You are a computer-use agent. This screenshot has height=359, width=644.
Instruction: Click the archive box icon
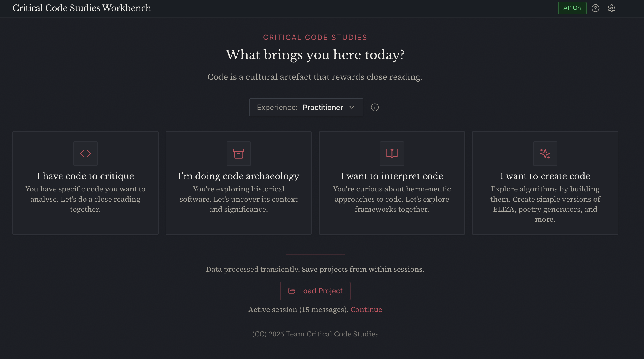point(239,154)
